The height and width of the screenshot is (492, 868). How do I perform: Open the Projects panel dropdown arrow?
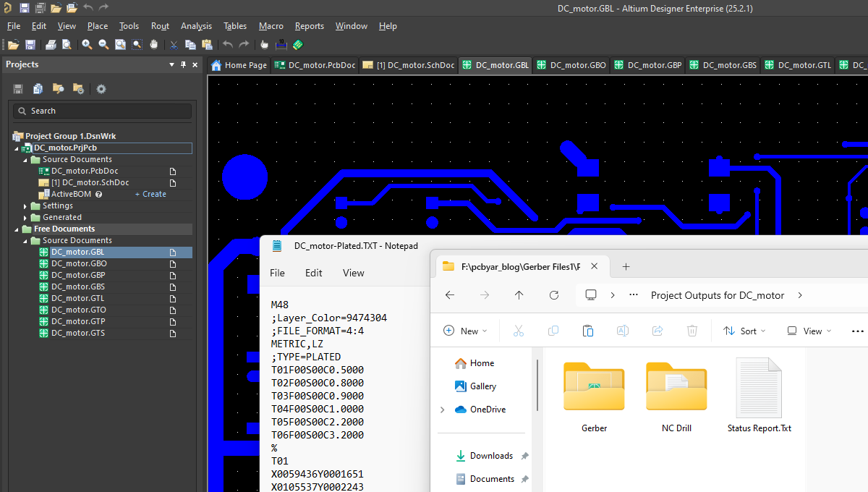click(x=172, y=64)
